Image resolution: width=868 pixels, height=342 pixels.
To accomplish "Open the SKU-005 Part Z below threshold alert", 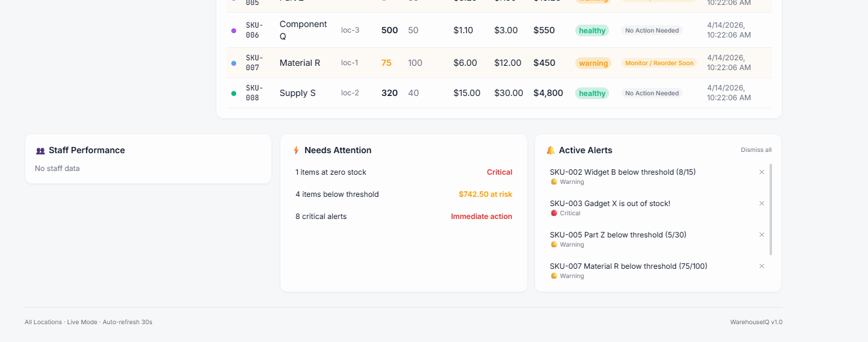I will [x=618, y=235].
